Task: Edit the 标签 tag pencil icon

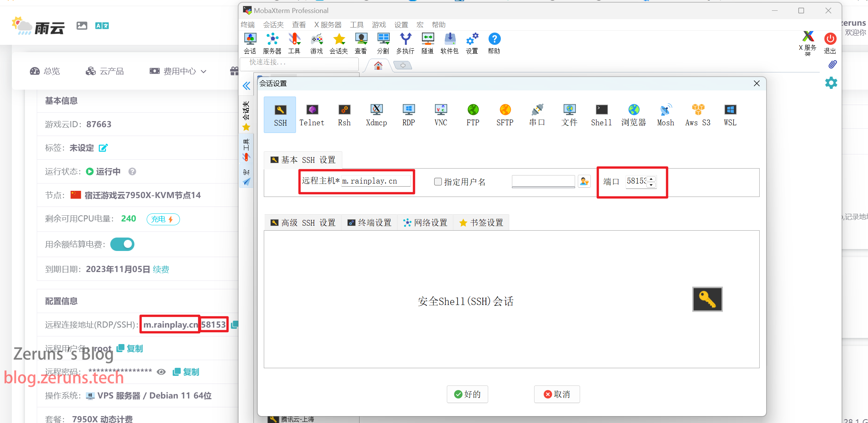Action: tap(103, 148)
